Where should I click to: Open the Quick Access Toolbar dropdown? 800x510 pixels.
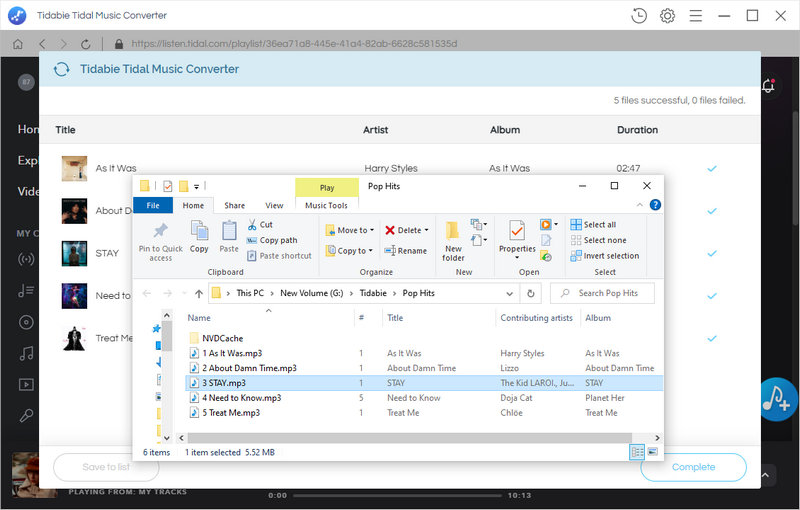tap(196, 187)
